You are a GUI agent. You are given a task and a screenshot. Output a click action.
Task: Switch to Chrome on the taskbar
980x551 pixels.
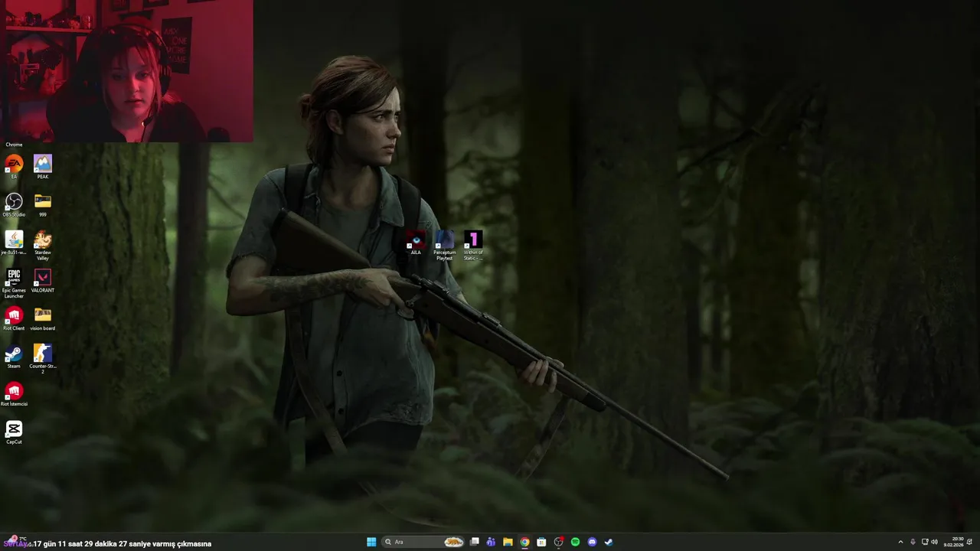pyautogui.click(x=524, y=542)
